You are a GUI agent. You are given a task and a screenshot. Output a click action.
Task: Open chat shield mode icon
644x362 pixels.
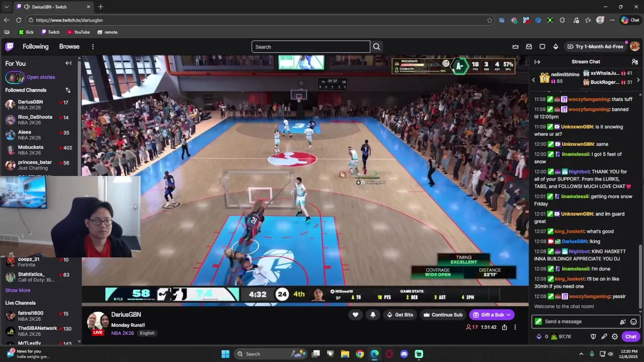pyautogui.click(x=593, y=337)
